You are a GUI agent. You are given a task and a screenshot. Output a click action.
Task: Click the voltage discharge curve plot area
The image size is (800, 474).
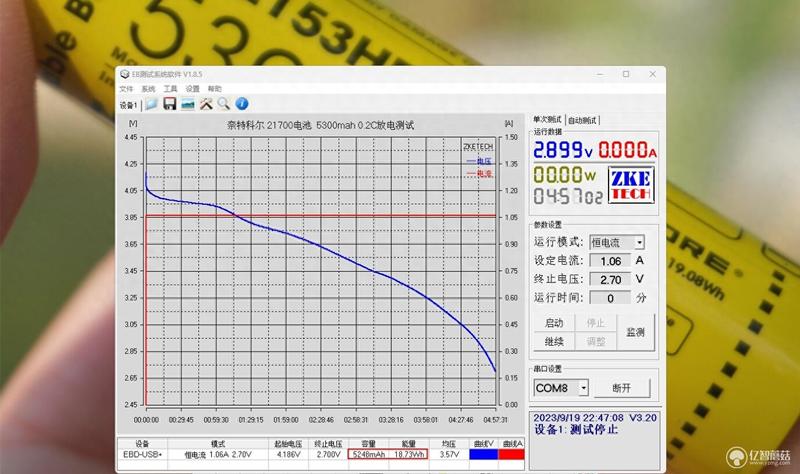320,270
